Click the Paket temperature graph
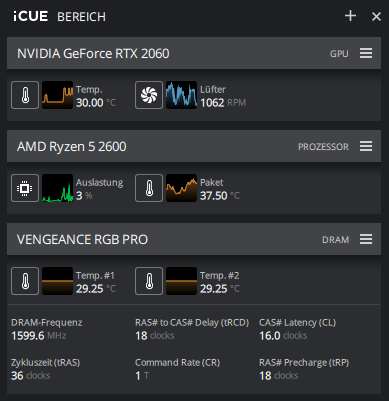The width and height of the screenshot is (389, 401). point(181,188)
